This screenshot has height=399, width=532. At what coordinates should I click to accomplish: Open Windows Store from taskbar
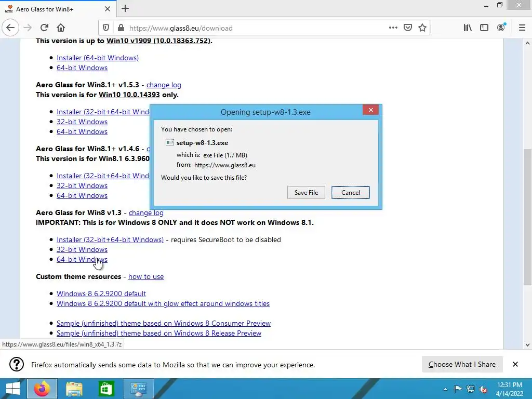[x=106, y=389]
